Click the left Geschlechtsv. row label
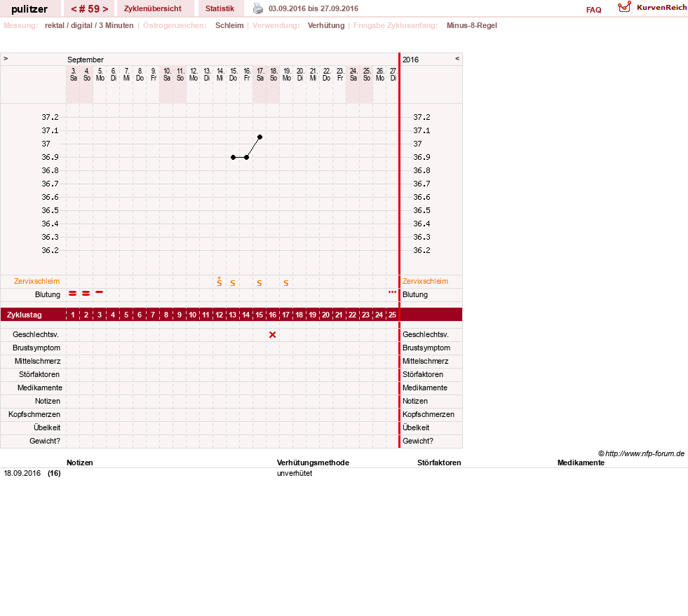 pyautogui.click(x=36, y=334)
